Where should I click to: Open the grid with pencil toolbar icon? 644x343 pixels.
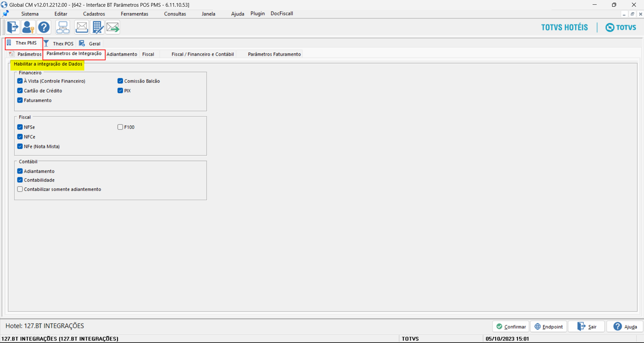point(97,27)
